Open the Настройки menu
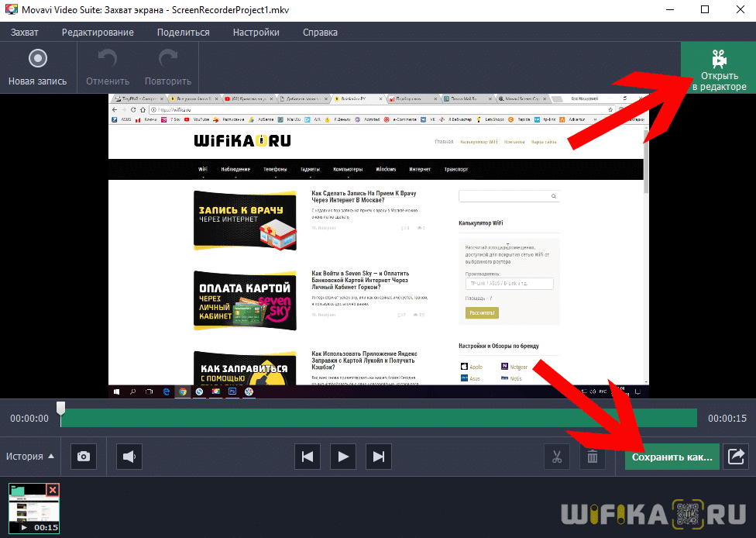756x538 pixels. (256, 33)
